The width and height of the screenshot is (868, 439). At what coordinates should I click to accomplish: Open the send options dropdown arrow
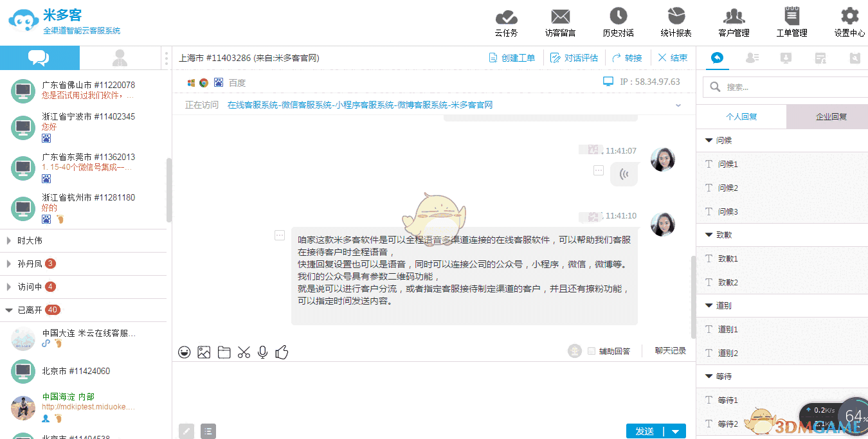(x=676, y=431)
